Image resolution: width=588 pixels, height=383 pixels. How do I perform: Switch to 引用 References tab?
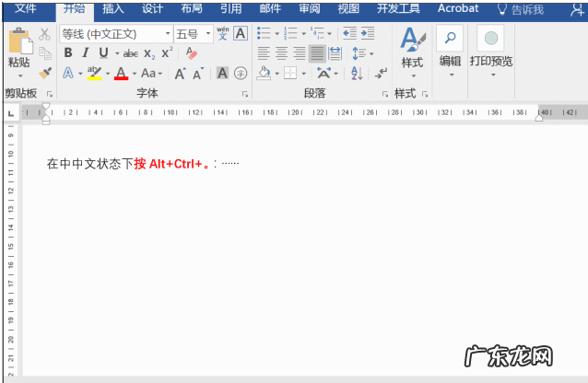231,8
